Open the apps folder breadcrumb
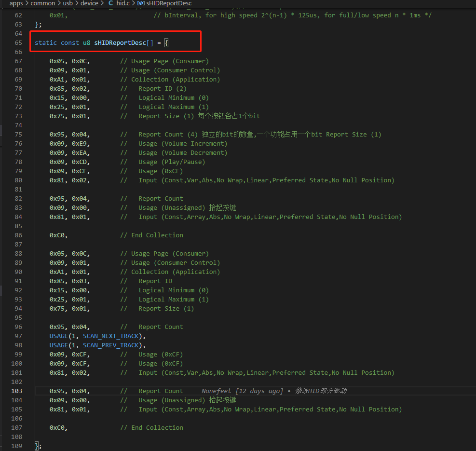Image resolution: width=476 pixels, height=451 pixels. pos(16,3)
